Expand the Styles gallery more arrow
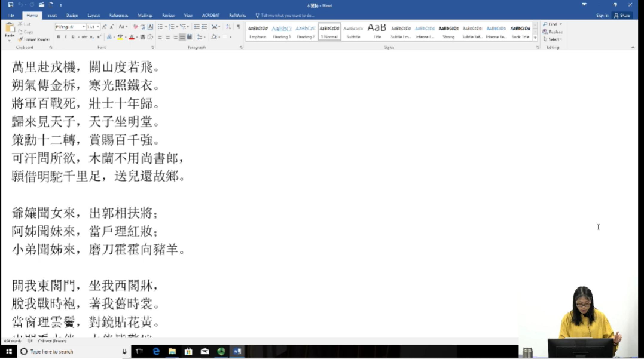644x359 pixels. pyautogui.click(x=535, y=37)
